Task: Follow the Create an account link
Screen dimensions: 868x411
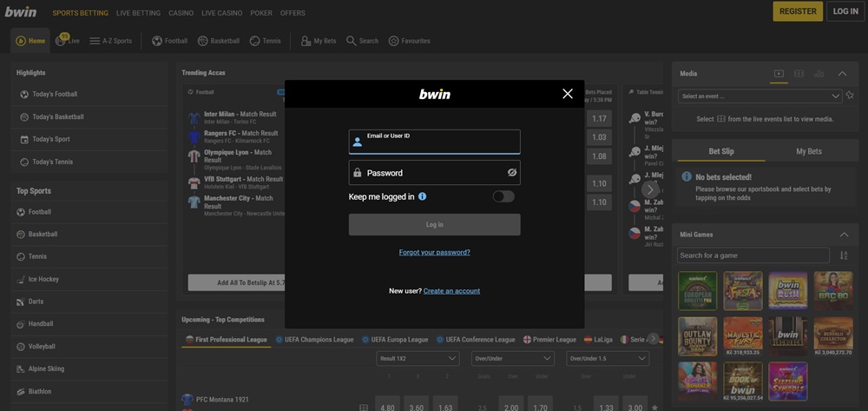Action: 451,291
